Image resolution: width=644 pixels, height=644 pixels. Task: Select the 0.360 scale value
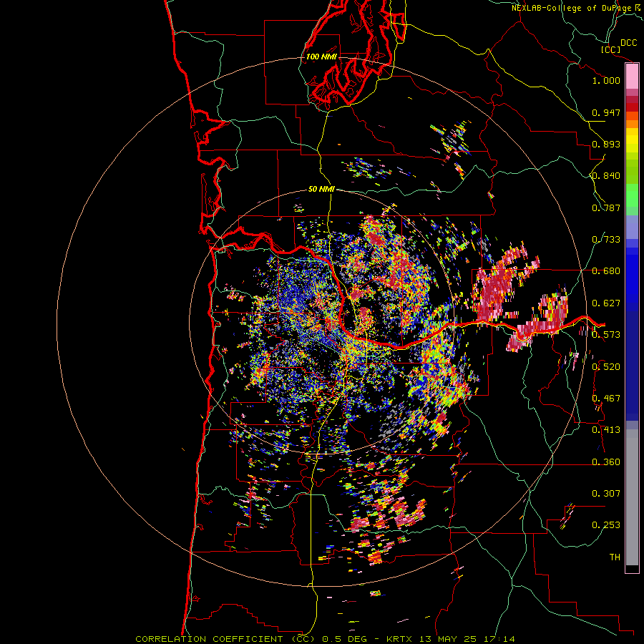(606, 462)
